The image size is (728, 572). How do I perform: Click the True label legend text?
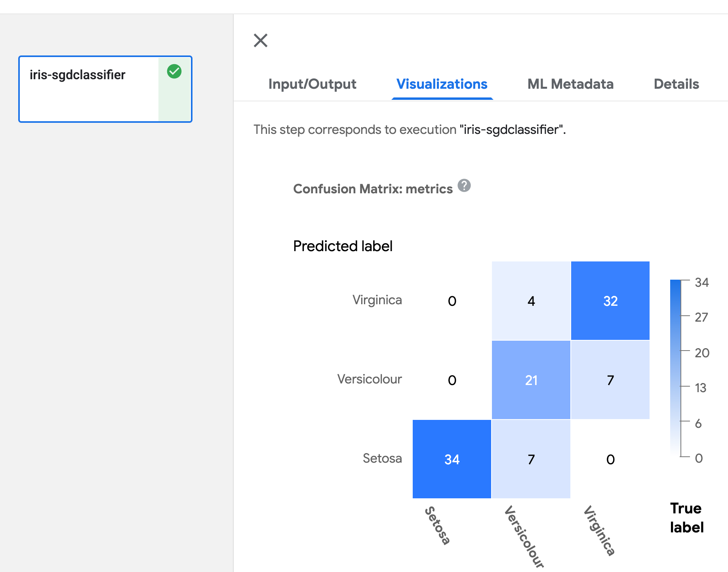686,517
